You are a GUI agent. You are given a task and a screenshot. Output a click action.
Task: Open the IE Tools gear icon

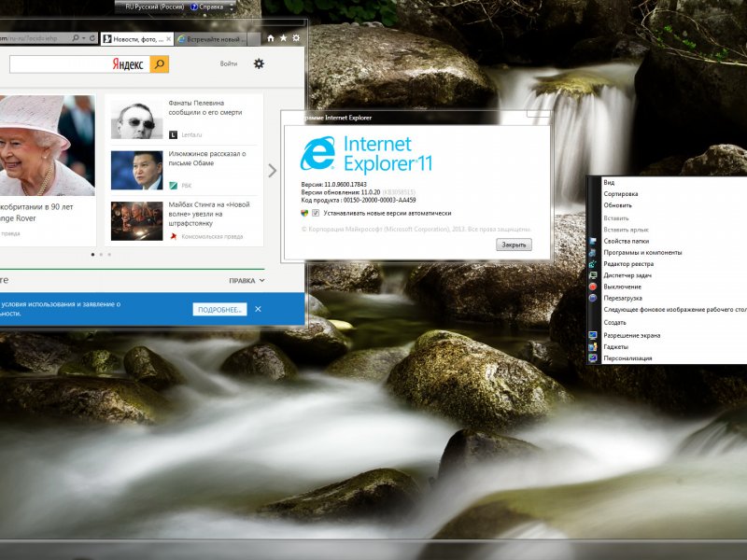point(296,38)
